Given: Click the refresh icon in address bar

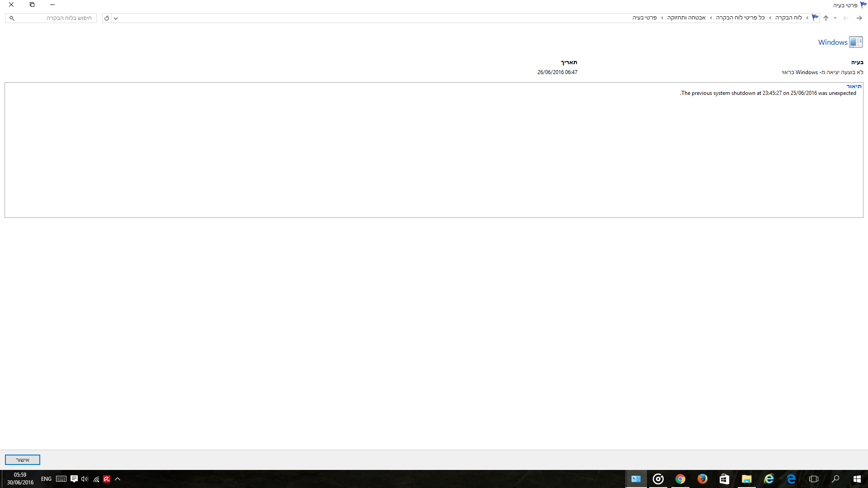Looking at the screenshot, I should [107, 18].
